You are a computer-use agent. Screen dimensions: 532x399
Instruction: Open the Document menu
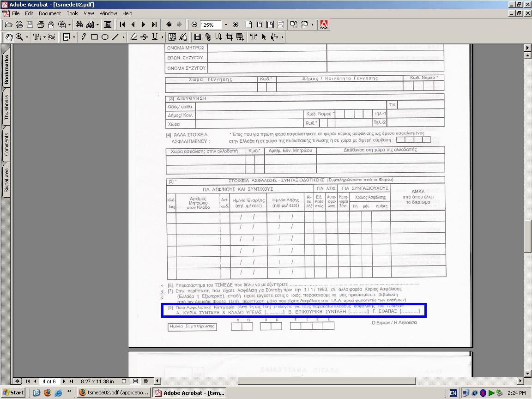[x=49, y=13]
